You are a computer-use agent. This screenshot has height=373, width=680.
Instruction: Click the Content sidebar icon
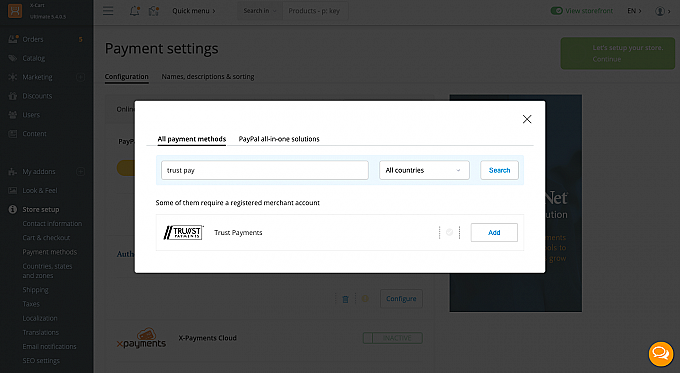[x=13, y=134]
